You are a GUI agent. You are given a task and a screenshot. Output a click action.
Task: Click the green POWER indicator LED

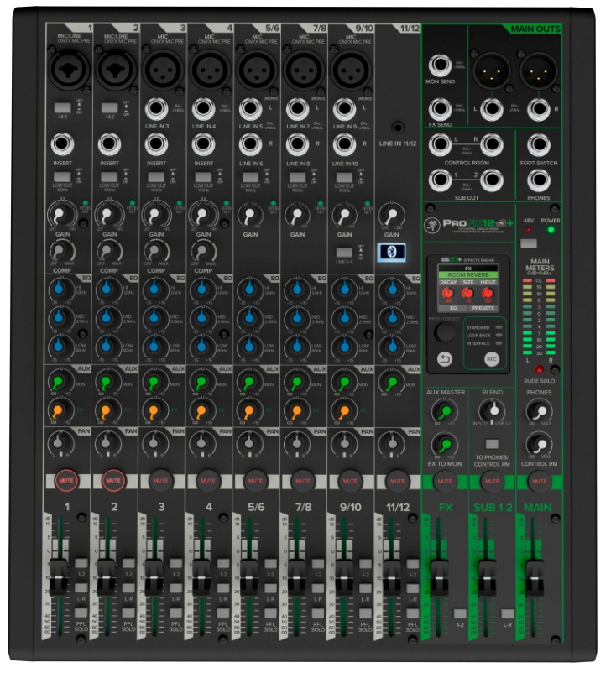point(550,229)
